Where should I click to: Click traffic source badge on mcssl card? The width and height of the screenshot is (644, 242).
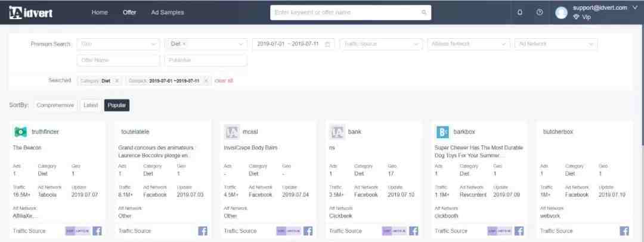[x=289, y=231]
